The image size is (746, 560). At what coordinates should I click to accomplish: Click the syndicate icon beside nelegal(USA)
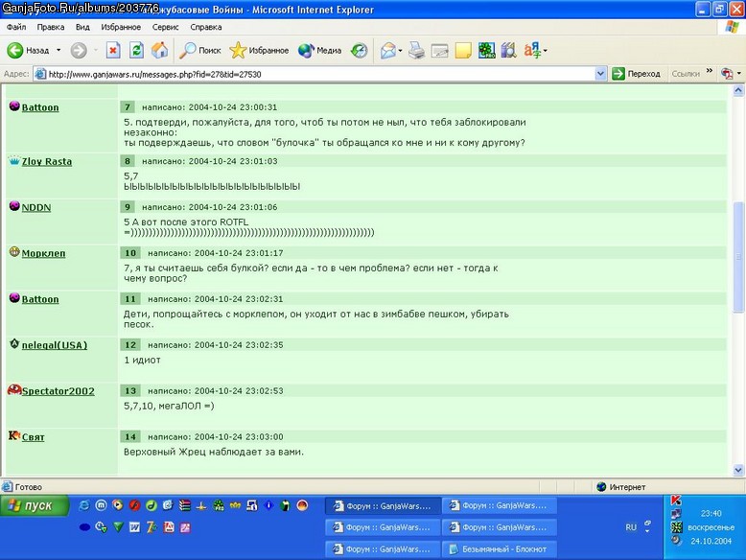pyautogui.click(x=14, y=344)
